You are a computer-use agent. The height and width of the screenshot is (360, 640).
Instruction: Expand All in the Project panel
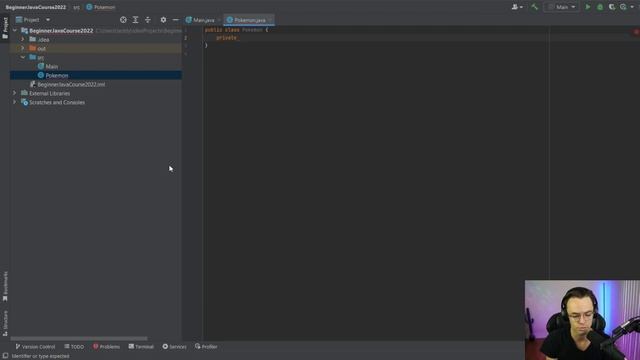[x=136, y=20]
